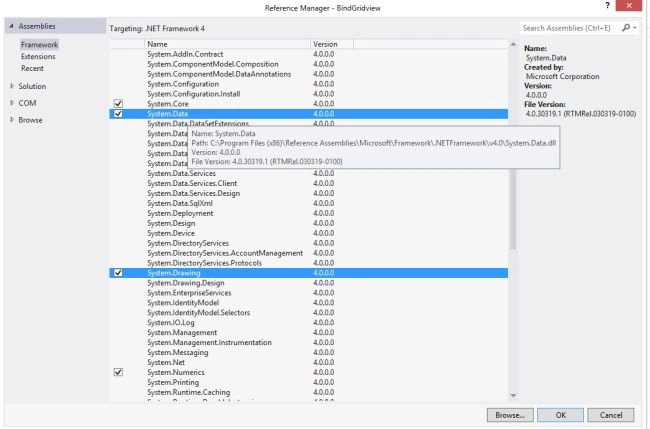
Task: Click the Cancel button
Action: coord(611,415)
